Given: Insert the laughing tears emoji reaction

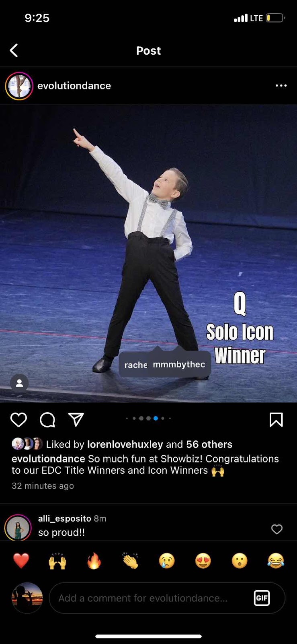Looking at the screenshot, I should point(276,561).
